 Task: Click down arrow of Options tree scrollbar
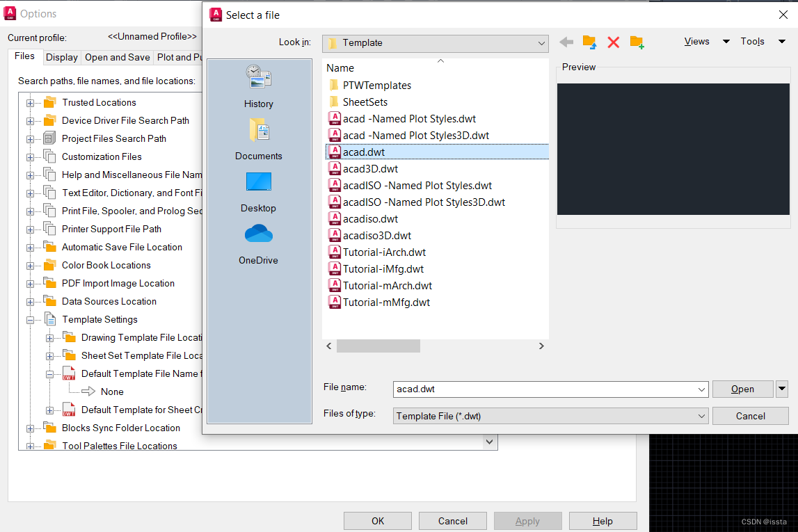489,442
